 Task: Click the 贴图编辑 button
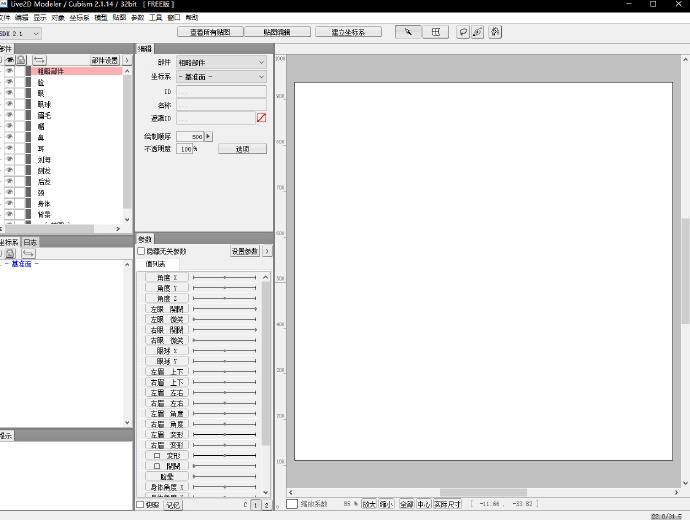point(277,32)
